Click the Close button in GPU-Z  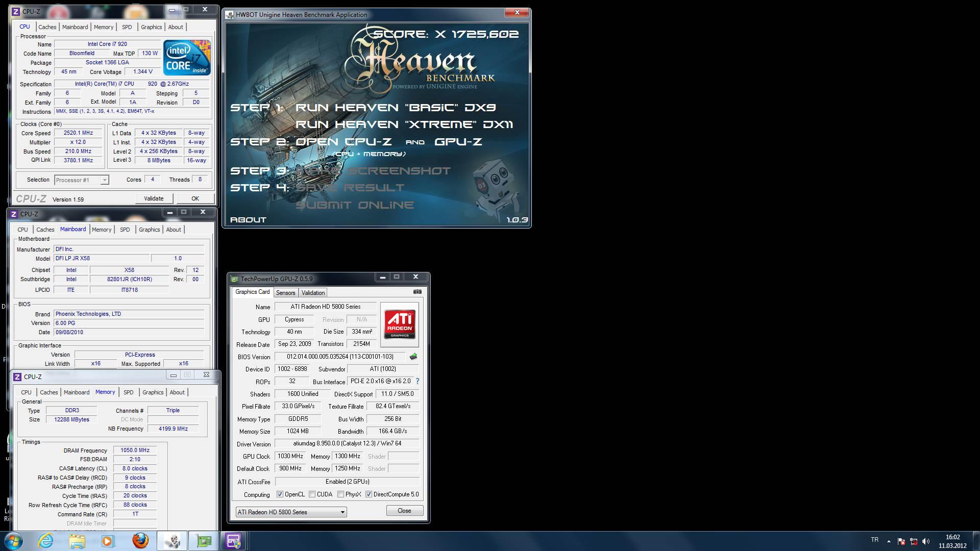coord(404,511)
